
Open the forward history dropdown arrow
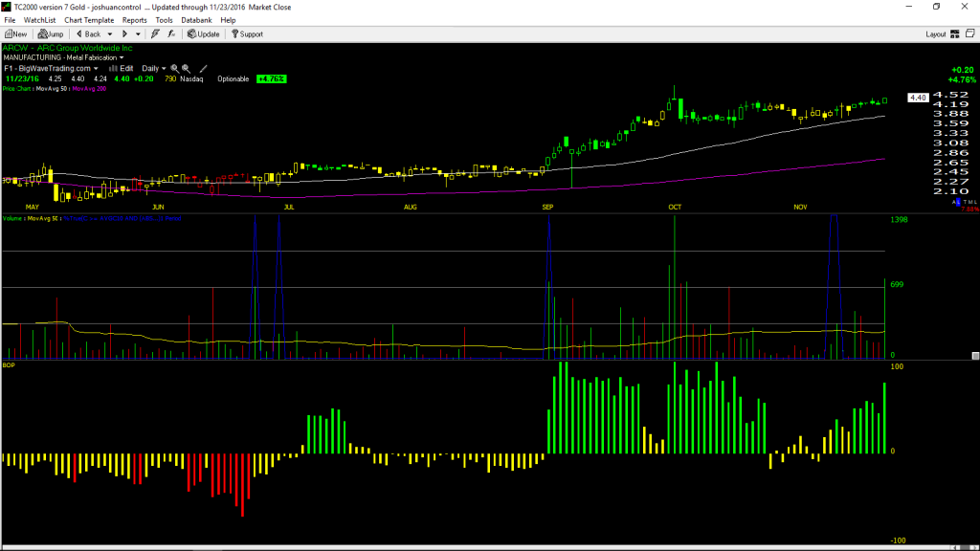[138, 34]
